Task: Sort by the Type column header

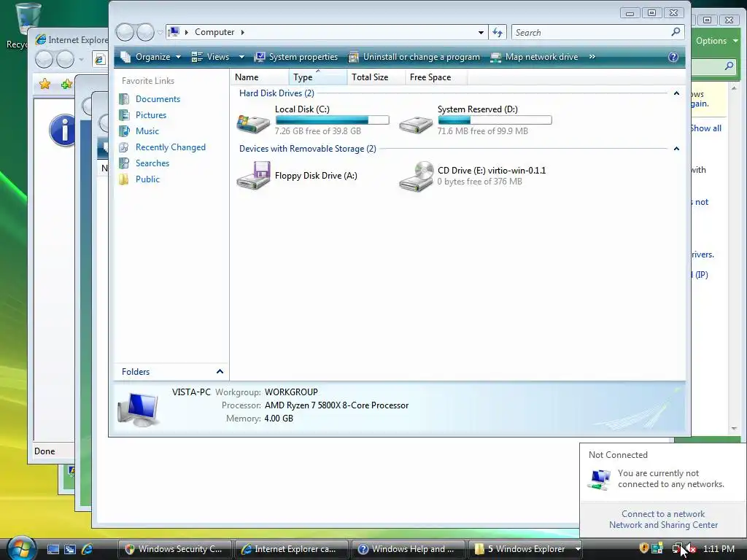Action: click(x=318, y=77)
